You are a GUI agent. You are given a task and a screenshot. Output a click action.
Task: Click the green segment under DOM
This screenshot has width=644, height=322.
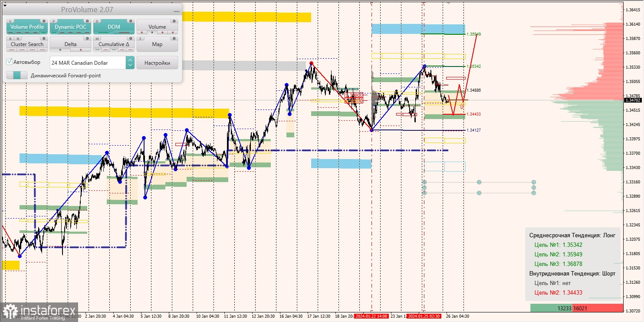click(104, 32)
